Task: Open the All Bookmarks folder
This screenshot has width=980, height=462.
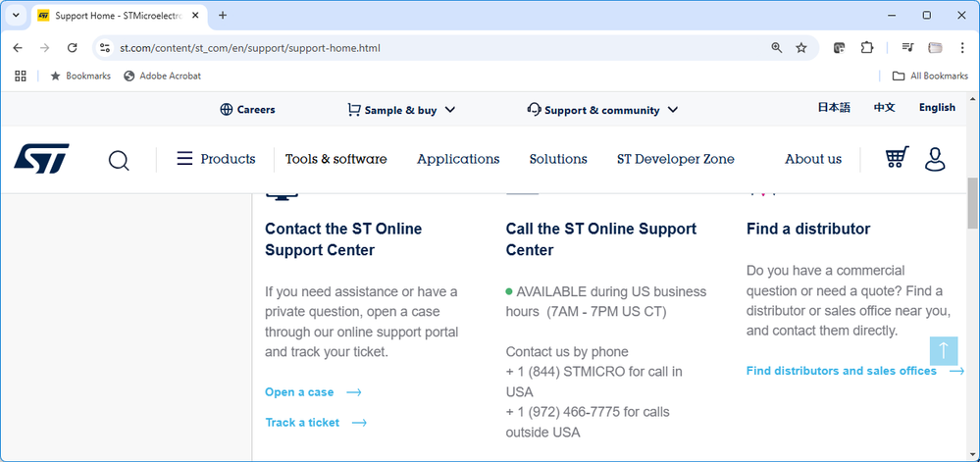Action: [x=930, y=76]
